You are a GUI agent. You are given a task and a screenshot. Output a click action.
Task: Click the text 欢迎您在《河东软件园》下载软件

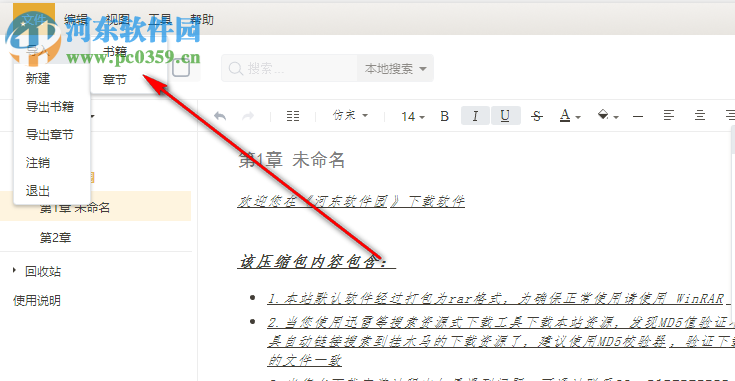pyautogui.click(x=351, y=201)
